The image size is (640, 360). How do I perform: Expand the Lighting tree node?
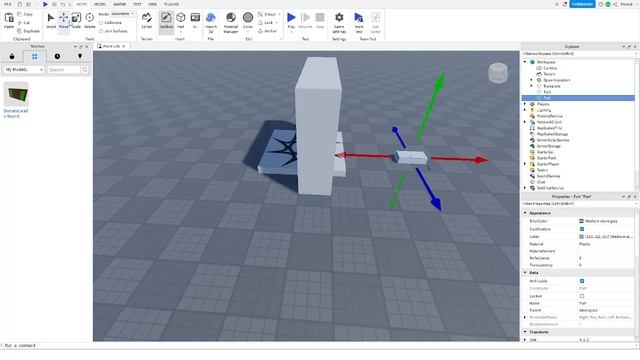(525, 110)
